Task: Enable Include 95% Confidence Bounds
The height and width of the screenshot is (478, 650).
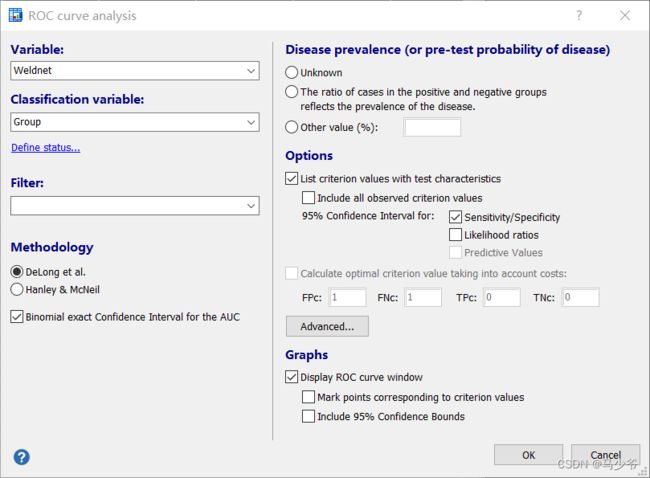Action: click(308, 416)
